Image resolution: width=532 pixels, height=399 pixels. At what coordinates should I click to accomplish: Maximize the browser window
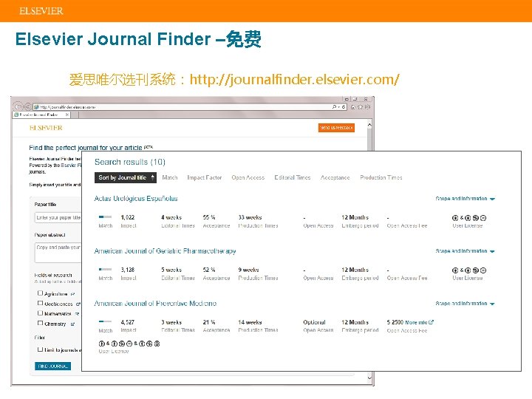click(x=355, y=99)
